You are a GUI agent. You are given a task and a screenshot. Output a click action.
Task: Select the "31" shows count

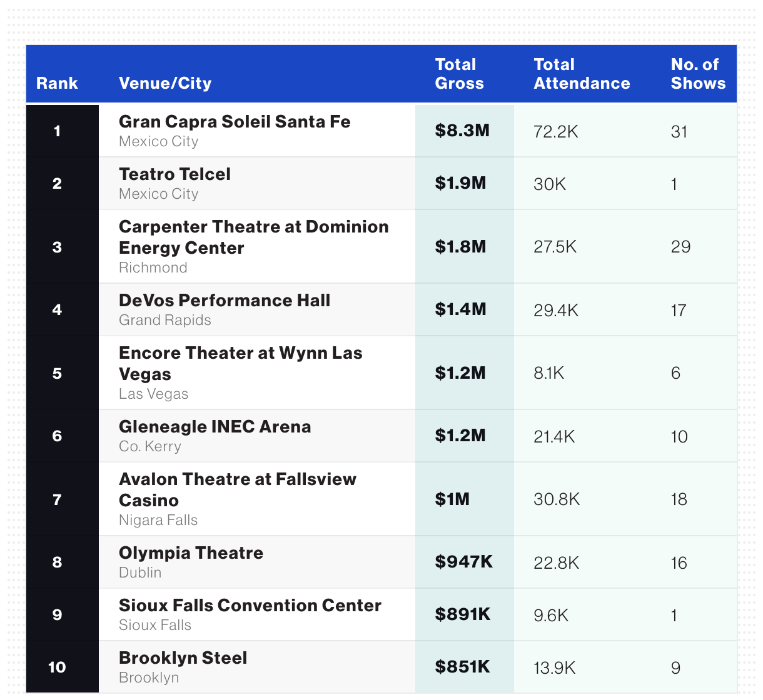(679, 131)
